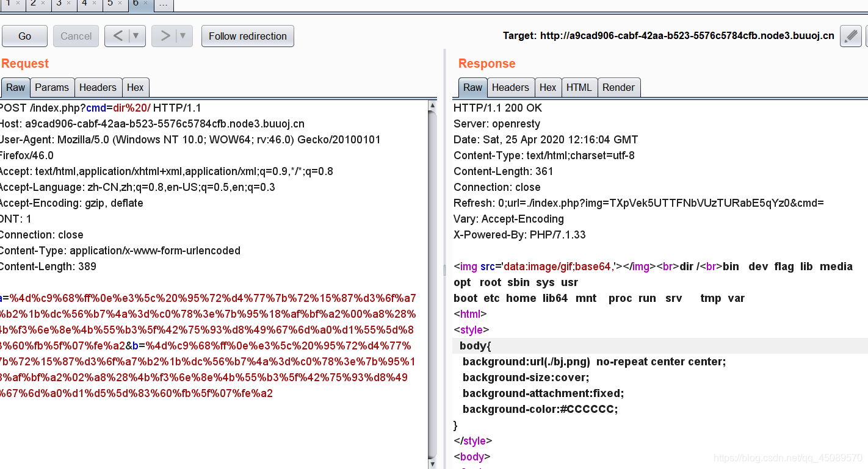Open the Request Hex tab
868x469 pixels.
click(x=136, y=87)
